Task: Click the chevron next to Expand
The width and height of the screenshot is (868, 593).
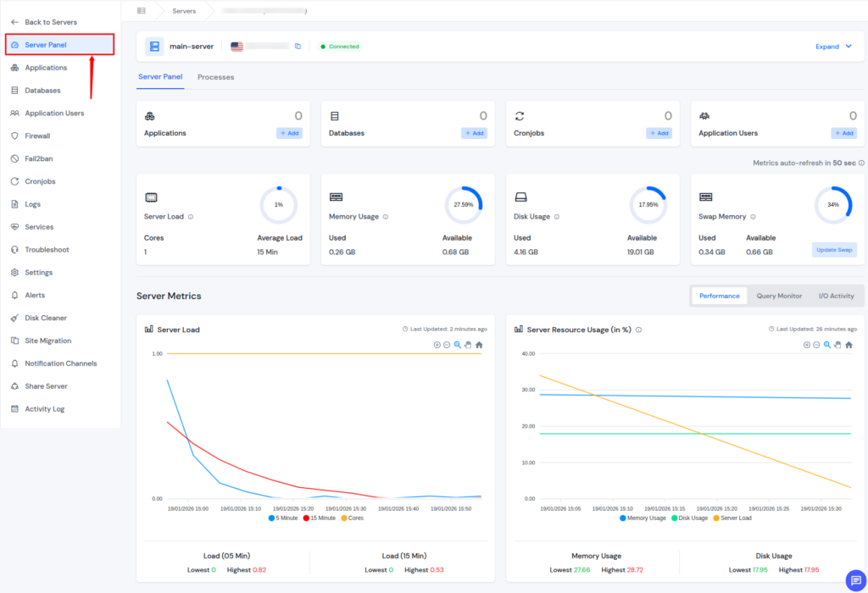Action: (849, 47)
